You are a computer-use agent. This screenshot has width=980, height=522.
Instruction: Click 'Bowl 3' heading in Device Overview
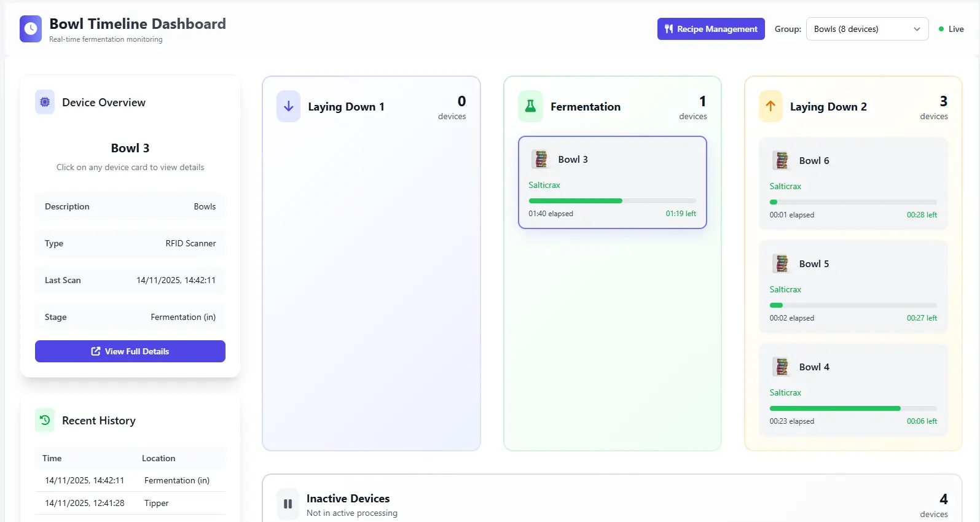pos(130,148)
